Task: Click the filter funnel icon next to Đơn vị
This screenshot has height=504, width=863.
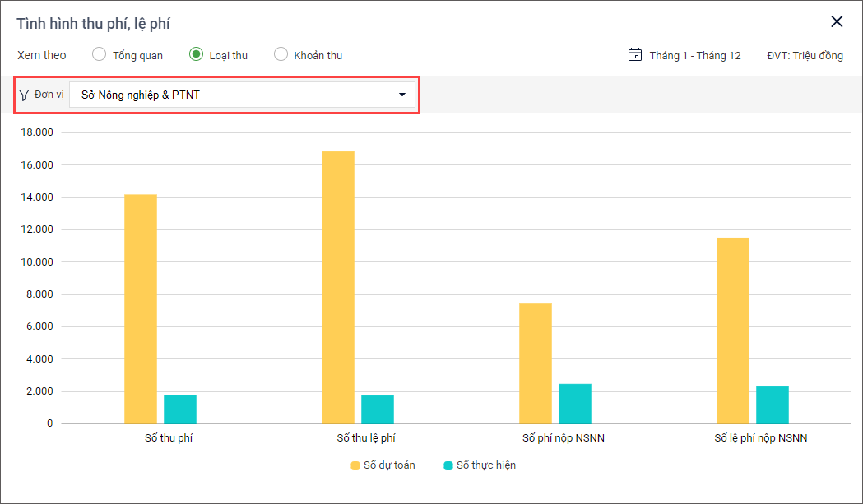Action: point(24,95)
